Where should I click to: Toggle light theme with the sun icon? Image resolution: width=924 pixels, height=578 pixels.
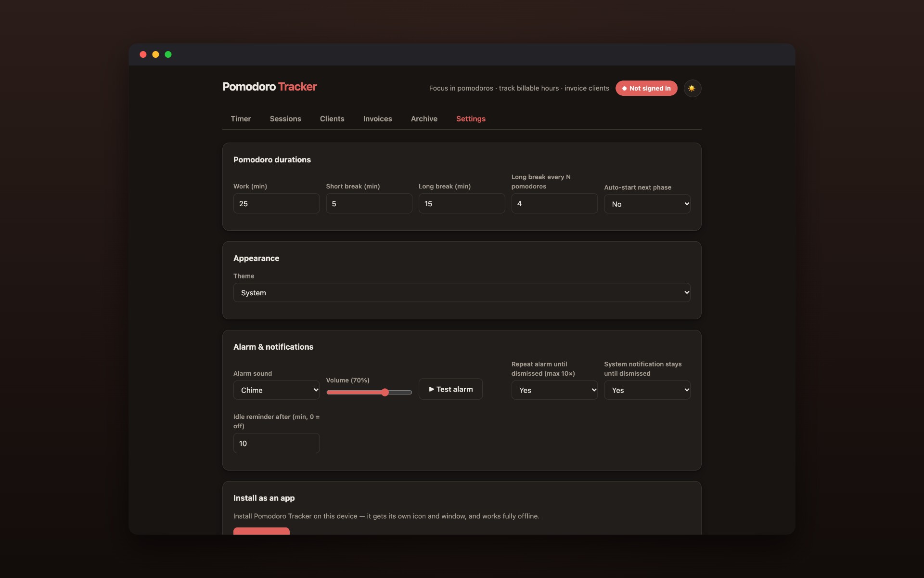(x=692, y=88)
